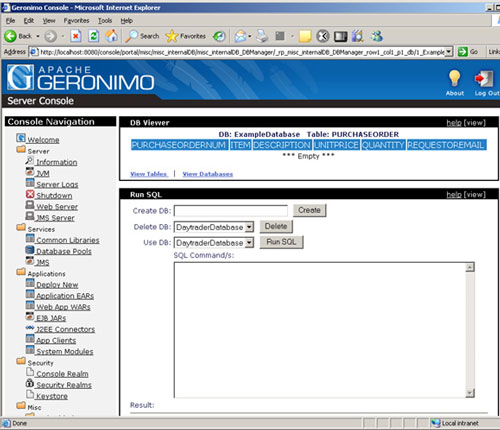Open the View menu
Screen dimensions: 500x430
click(49, 21)
